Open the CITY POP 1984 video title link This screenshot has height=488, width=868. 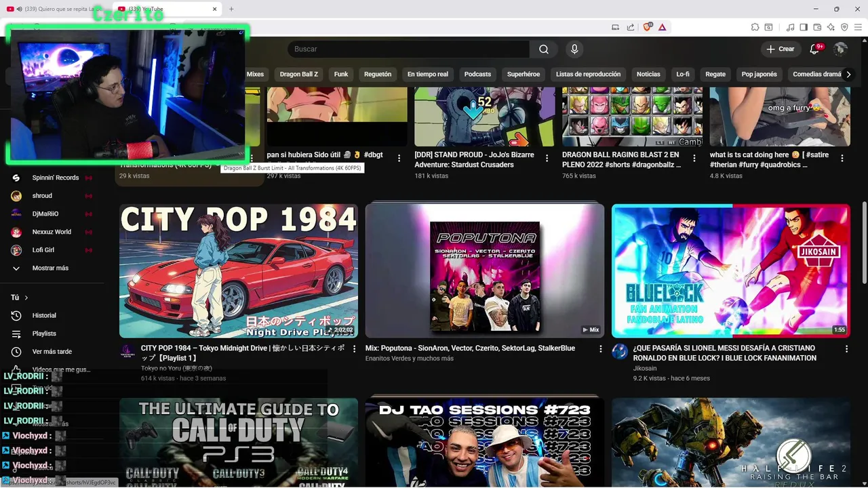(242, 352)
